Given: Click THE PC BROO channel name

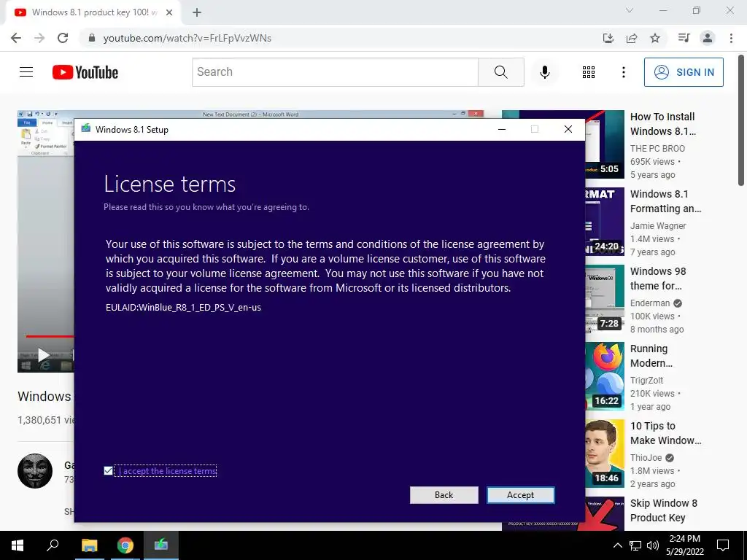Looking at the screenshot, I should pyautogui.click(x=657, y=149).
